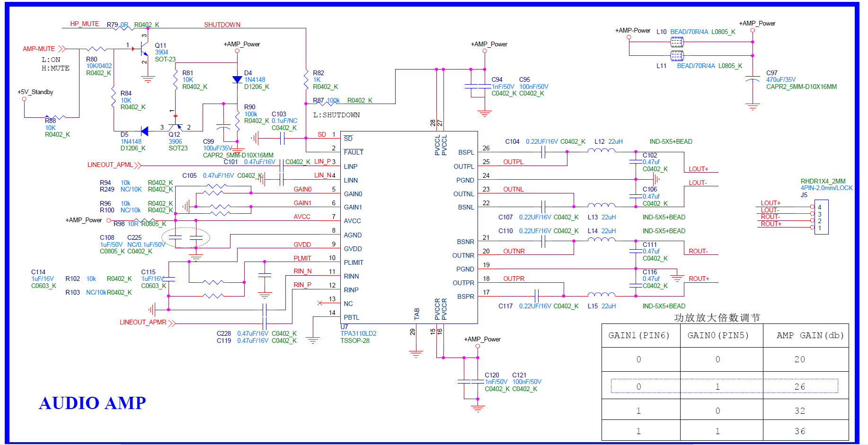Select the L13 inductor coil symbol

tap(602, 205)
